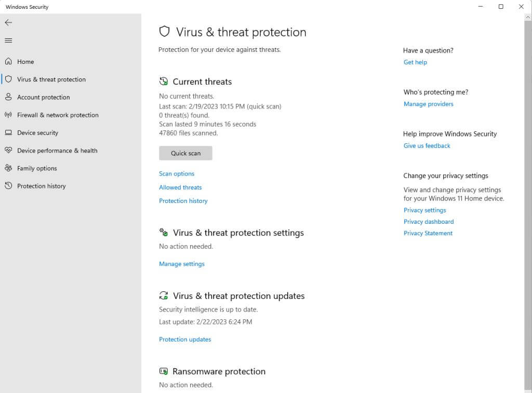Screen dimensions: 532x393
Task: Click the Device security laptop icon
Action: point(8,133)
